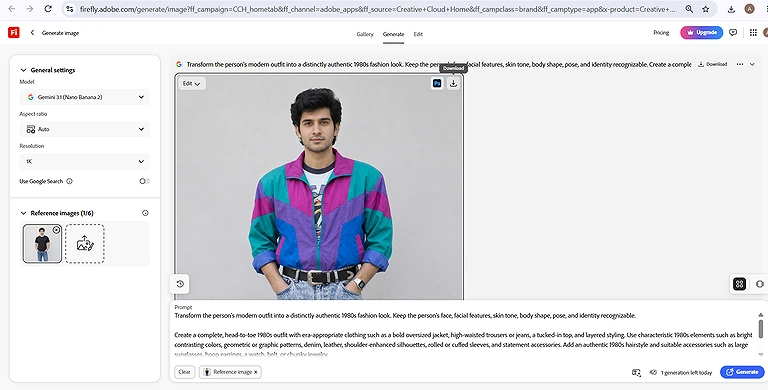768x390 pixels.
Task: Open the Edit dropdown on the image
Action: [192, 84]
